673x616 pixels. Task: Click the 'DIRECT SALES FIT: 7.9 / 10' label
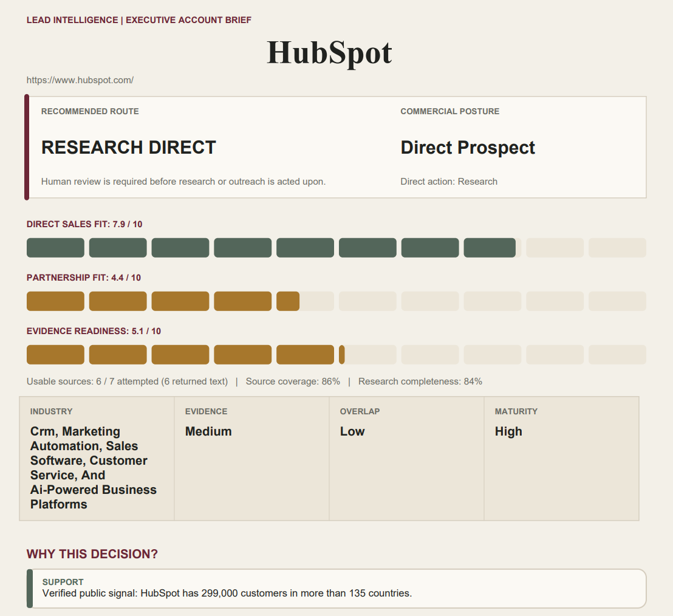pos(84,224)
